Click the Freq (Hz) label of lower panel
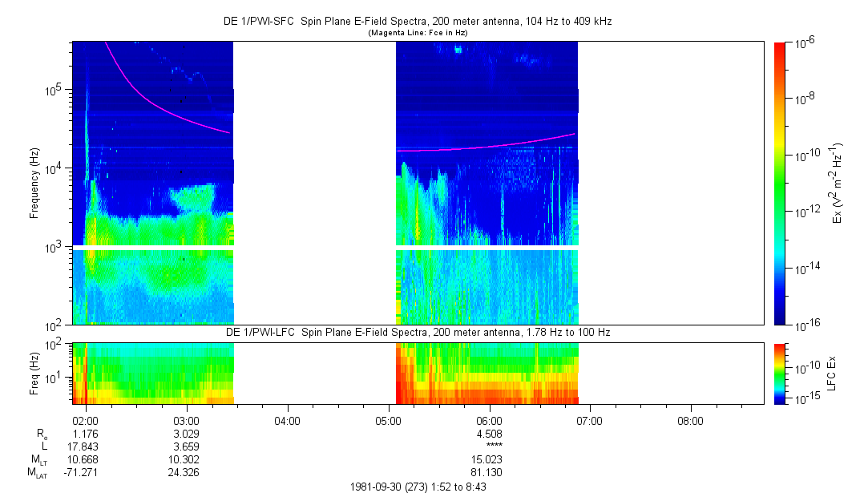 pyautogui.click(x=34, y=373)
